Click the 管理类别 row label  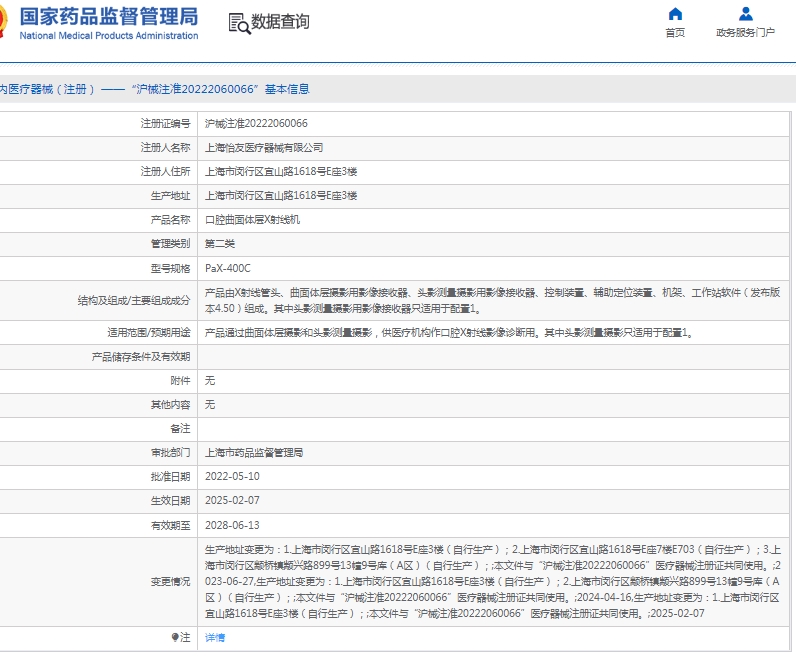[x=171, y=244]
